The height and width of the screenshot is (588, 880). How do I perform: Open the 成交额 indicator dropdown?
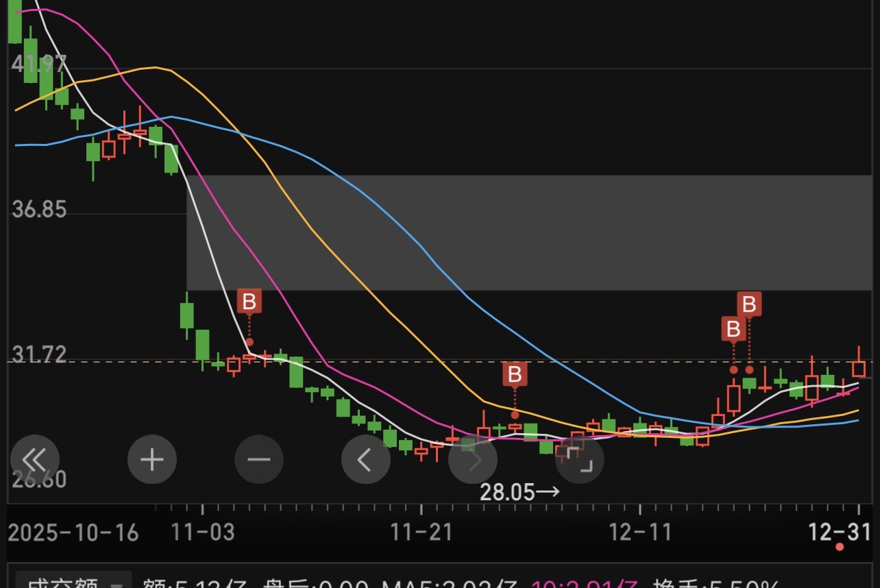[73, 581]
